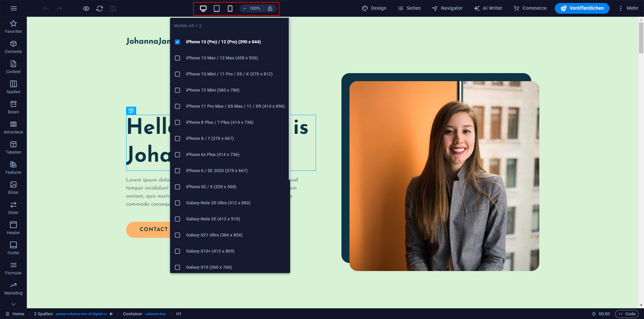Open Bilder images panel
This screenshot has height=319, width=644.
tap(13, 188)
